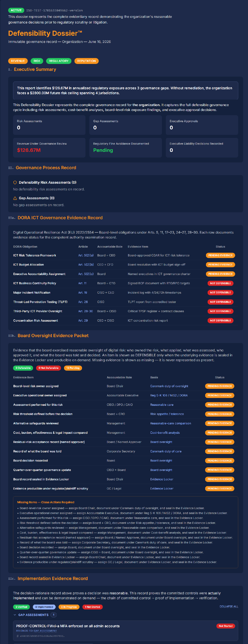Open the Cost-benefit analysis link
Image resolution: width=248 pixels, height=644 pixels.
(x=165, y=433)
